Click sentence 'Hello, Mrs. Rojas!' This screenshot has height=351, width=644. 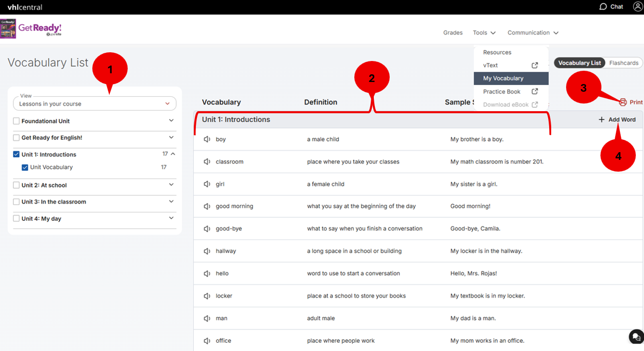473,274
